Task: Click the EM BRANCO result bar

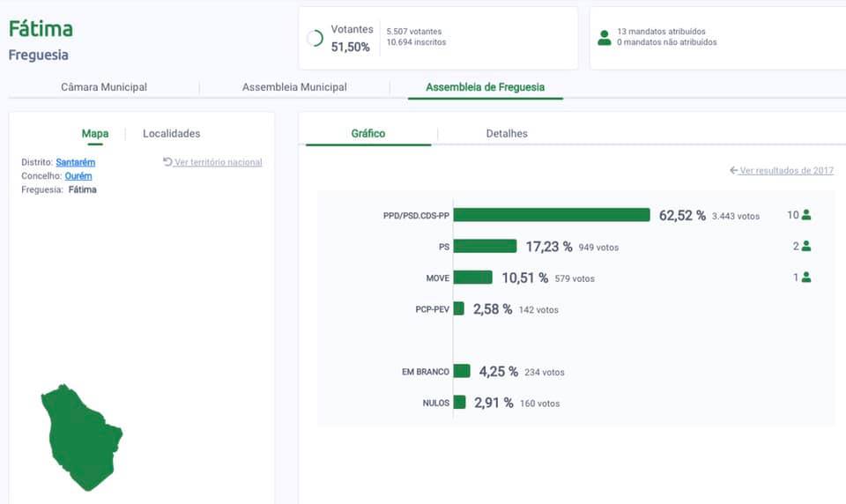Action: point(462,371)
